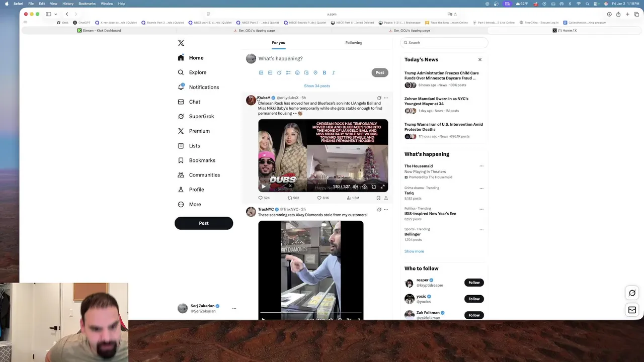644x362 pixels.
Task: Open the TraxNYC video thumbnail
Action: pyautogui.click(x=311, y=270)
